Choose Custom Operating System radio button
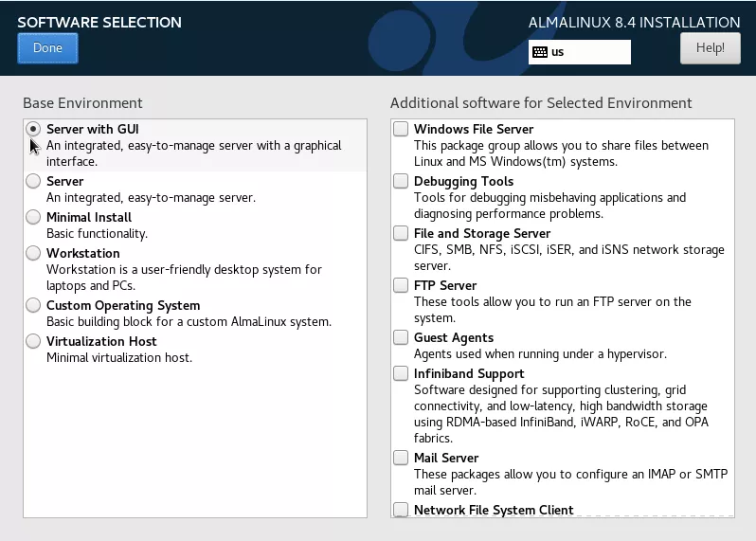 point(33,305)
